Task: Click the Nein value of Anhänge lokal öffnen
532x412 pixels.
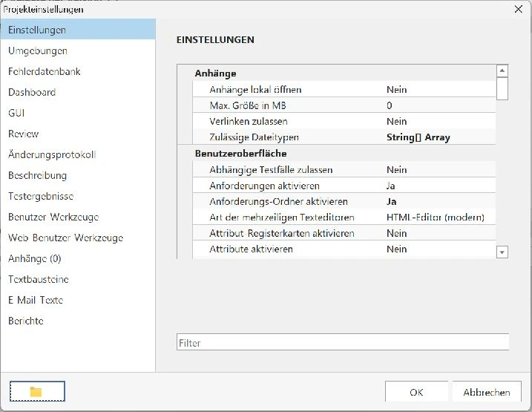Action: pyautogui.click(x=397, y=90)
